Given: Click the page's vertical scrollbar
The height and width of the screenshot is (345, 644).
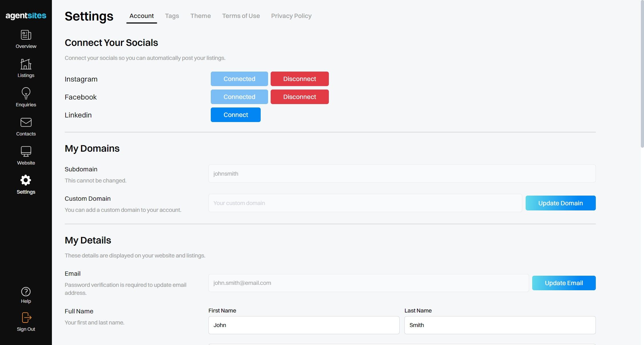Looking at the screenshot, I should pyautogui.click(x=642, y=74).
